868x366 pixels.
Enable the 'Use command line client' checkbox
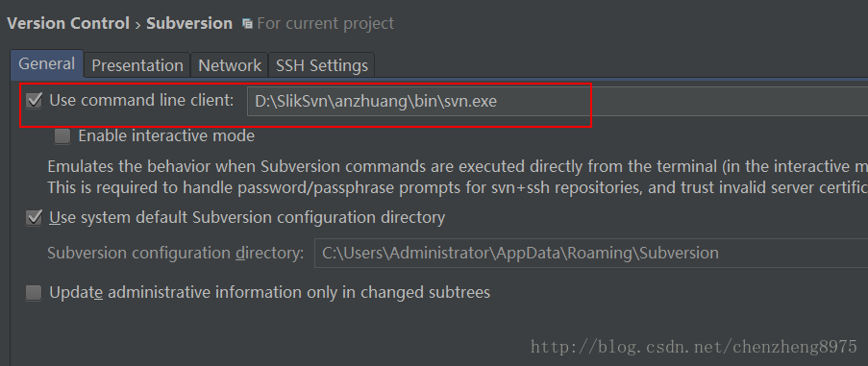(35, 101)
